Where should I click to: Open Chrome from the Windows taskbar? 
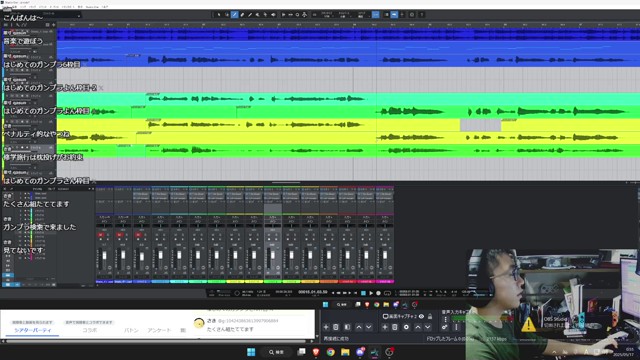point(330,352)
